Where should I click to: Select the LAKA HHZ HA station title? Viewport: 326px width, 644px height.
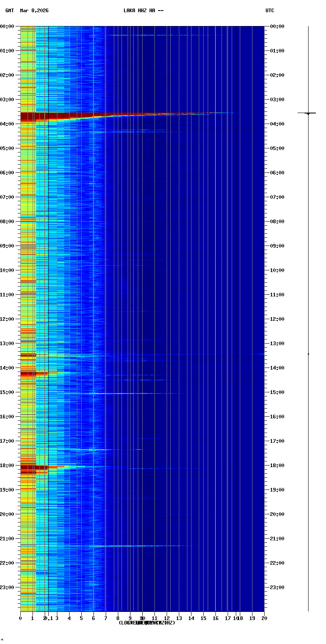[143, 11]
